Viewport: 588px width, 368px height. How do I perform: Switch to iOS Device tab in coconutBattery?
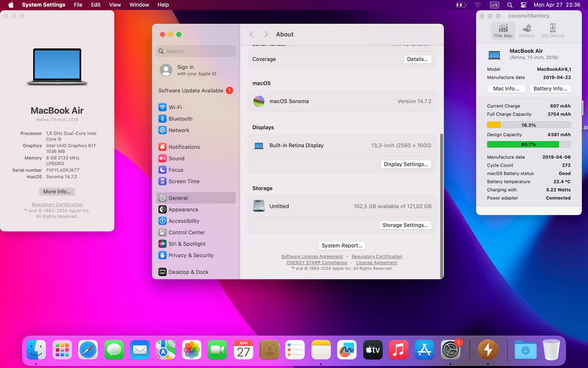(x=552, y=31)
